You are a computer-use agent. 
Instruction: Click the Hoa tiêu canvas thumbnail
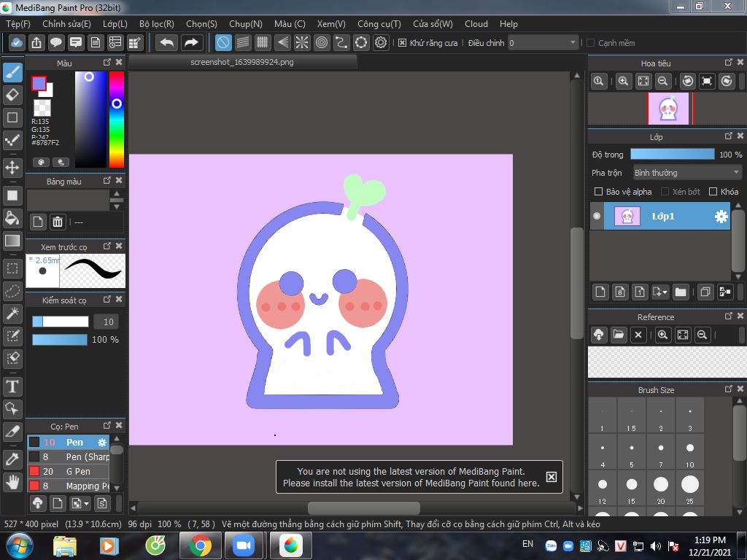pos(669,109)
